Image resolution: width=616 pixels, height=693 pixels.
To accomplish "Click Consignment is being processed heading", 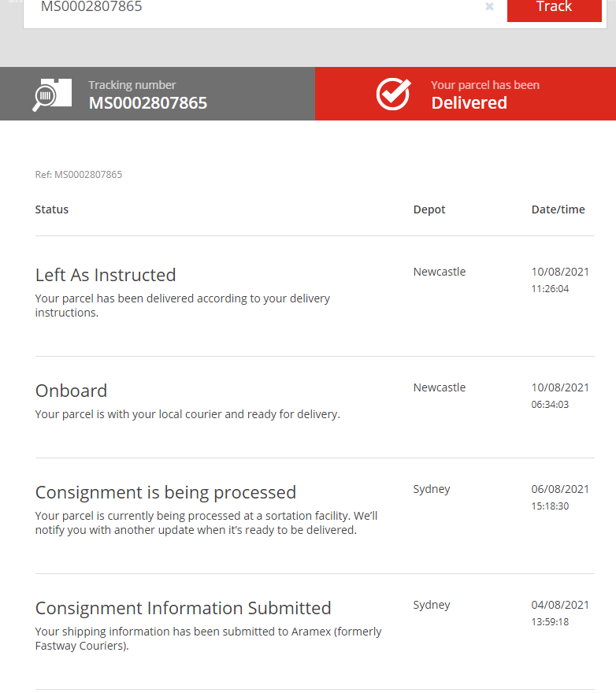I will pyautogui.click(x=165, y=492).
